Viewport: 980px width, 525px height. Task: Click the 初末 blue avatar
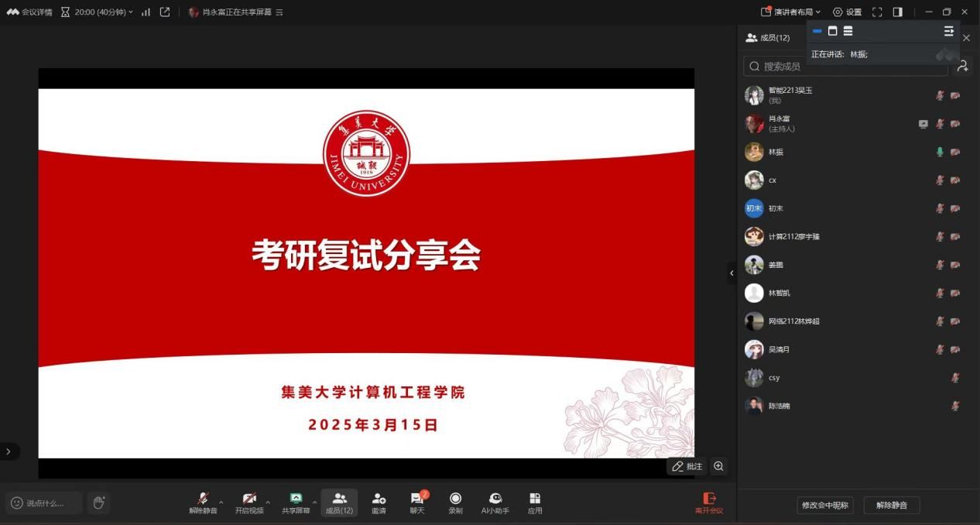754,208
